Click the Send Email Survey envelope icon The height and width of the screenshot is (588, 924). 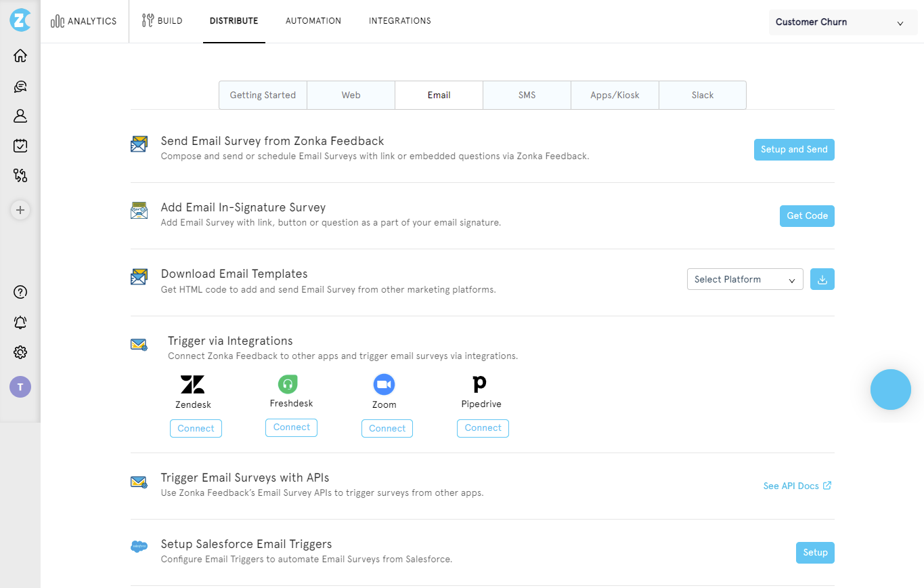click(x=139, y=144)
